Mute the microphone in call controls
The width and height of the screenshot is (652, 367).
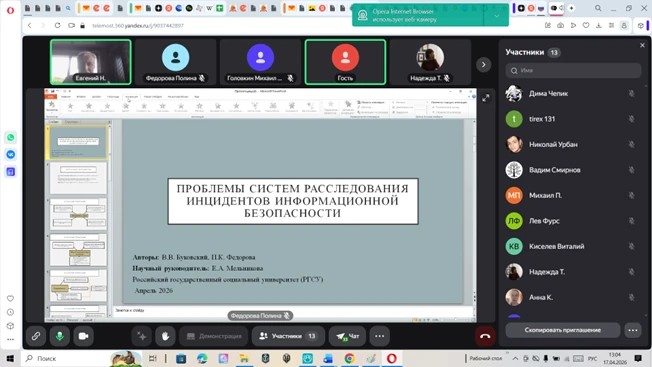[x=59, y=336]
